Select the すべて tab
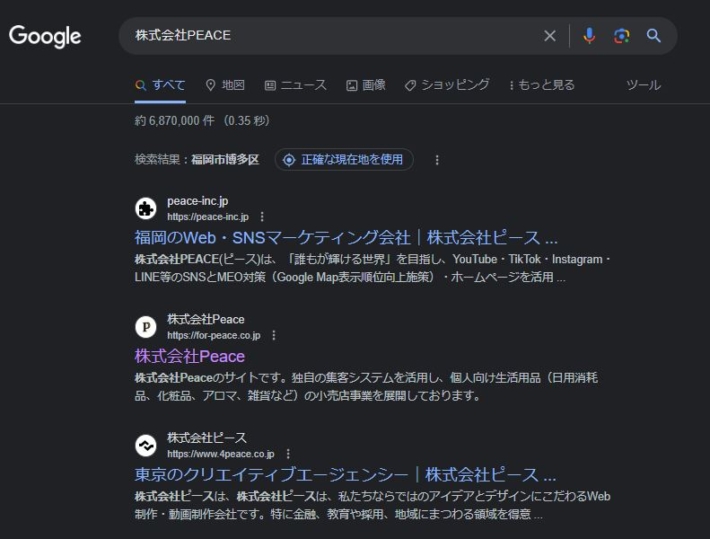This screenshot has width=710, height=539. tap(160, 85)
